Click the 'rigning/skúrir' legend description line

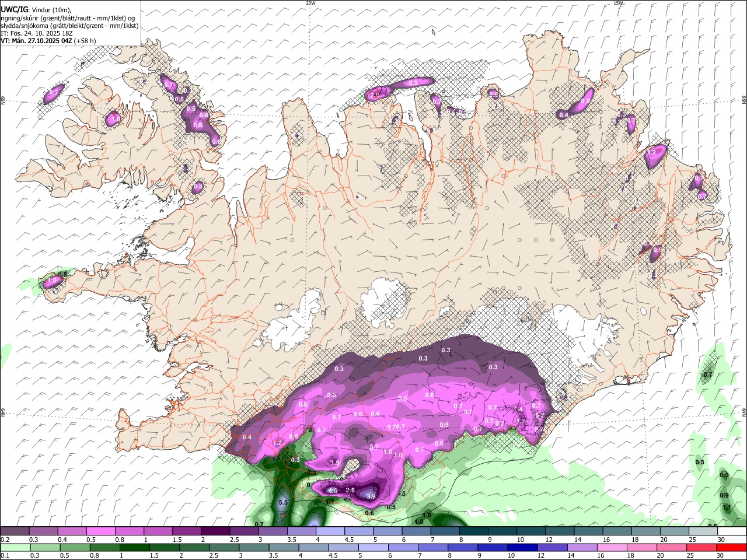(x=68, y=18)
